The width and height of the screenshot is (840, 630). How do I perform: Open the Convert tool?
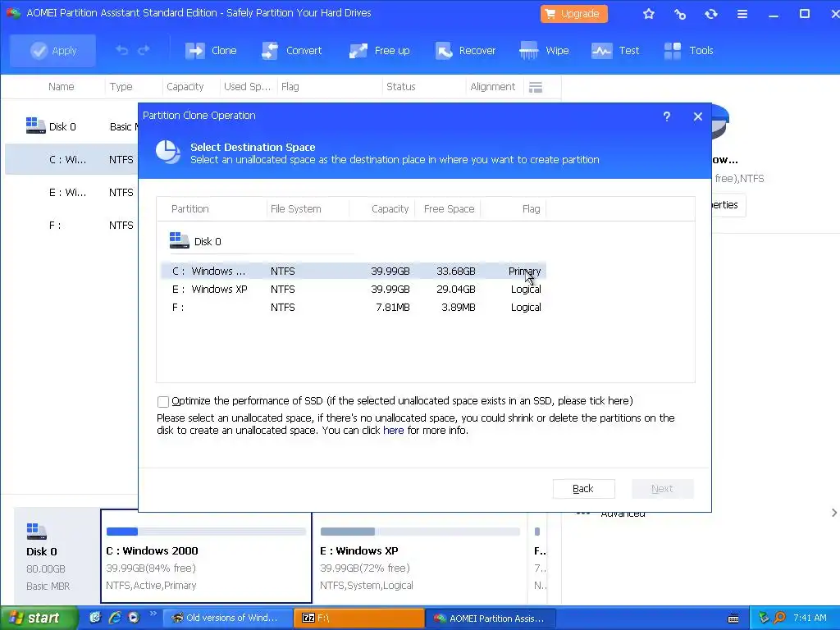click(x=291, y=50)
